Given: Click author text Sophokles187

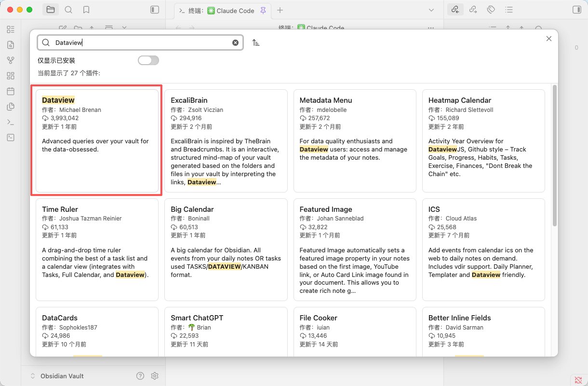Looking at the screenshot, I should [78, 328].
